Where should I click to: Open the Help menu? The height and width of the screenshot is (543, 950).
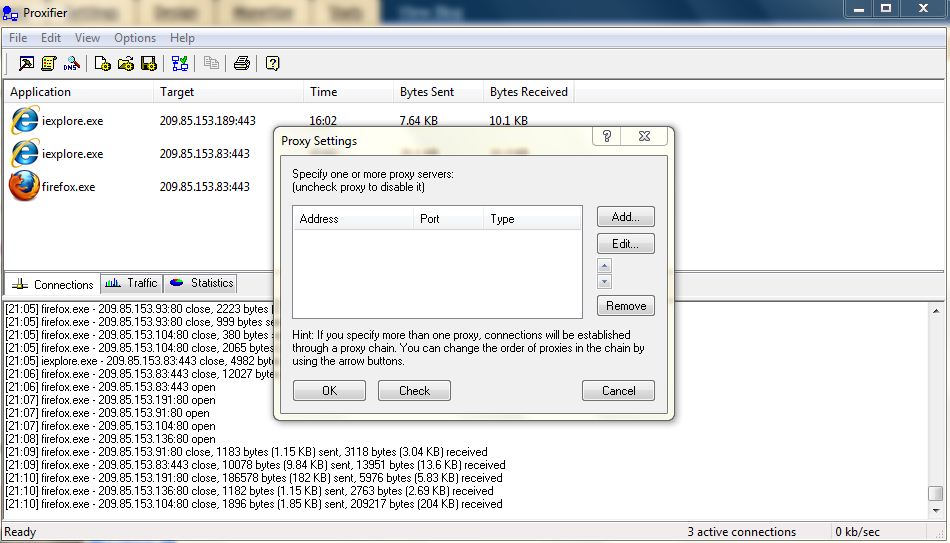click(182, 38)
